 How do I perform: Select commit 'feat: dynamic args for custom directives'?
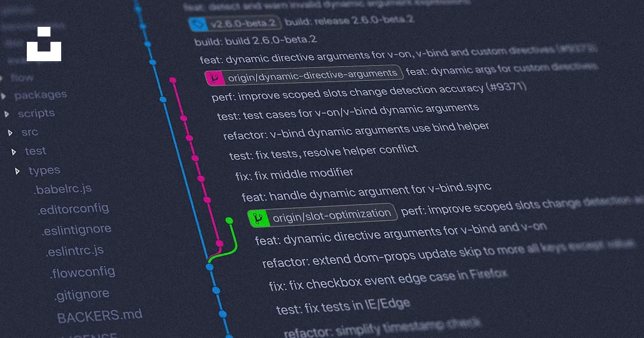click(x=502, y=70)
